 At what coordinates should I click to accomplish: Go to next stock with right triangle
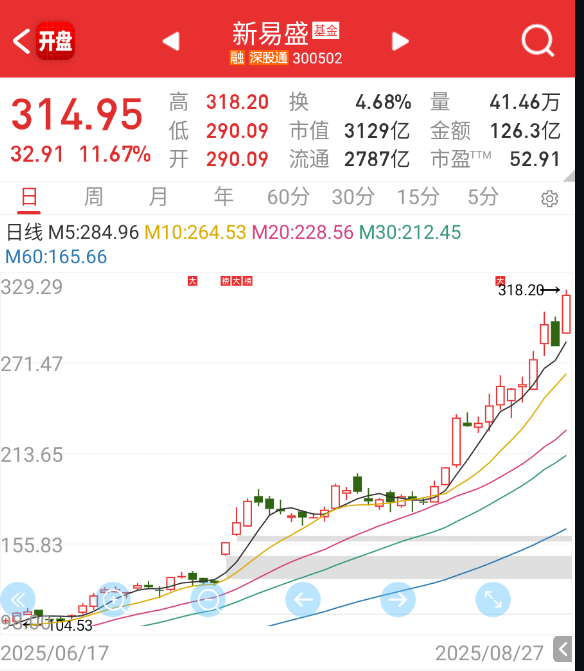coord(400,42)
